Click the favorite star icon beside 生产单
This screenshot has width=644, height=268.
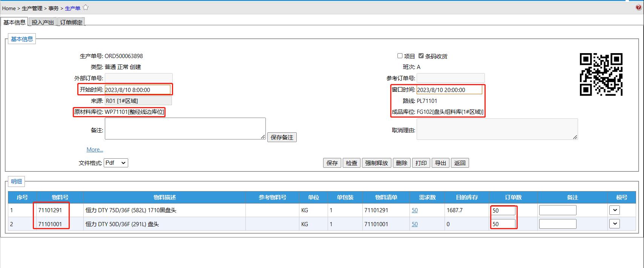coord(86,7)
